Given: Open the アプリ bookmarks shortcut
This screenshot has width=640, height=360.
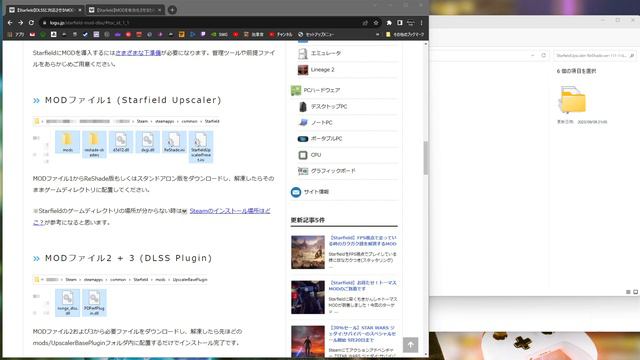Looking at the screenshot, I should (x=16, y=35).
